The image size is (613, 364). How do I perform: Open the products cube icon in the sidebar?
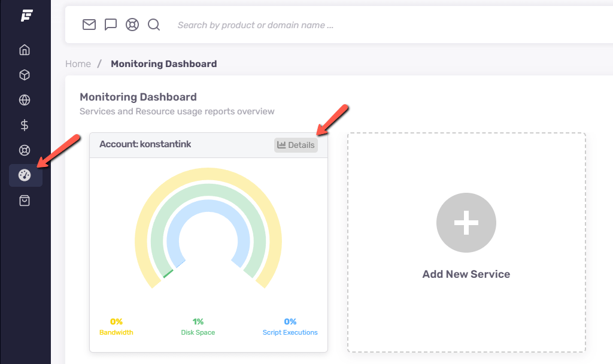pos(25,75)
